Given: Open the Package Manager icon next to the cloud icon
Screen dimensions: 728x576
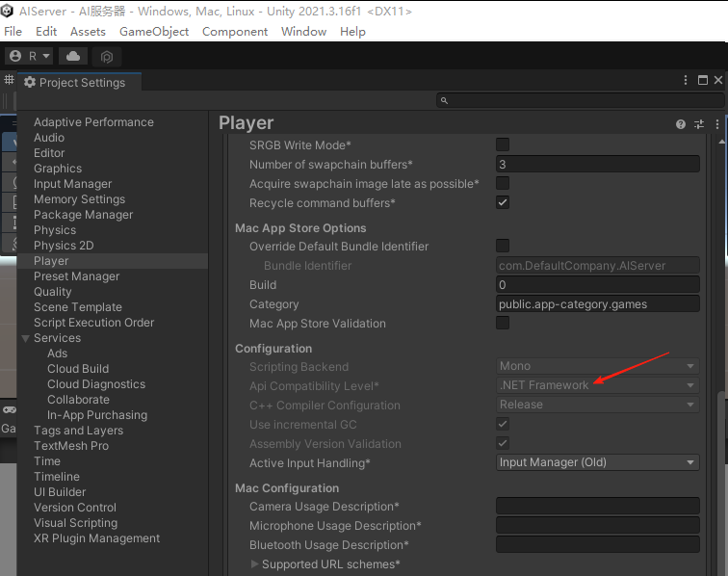Looking at the screenshot, I should [x=107, y=57].
